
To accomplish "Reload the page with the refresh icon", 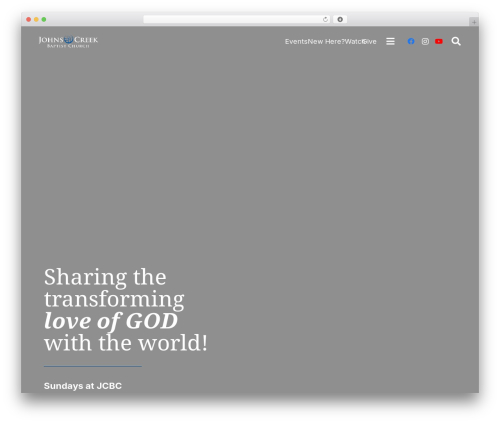I will pos(325,19).
